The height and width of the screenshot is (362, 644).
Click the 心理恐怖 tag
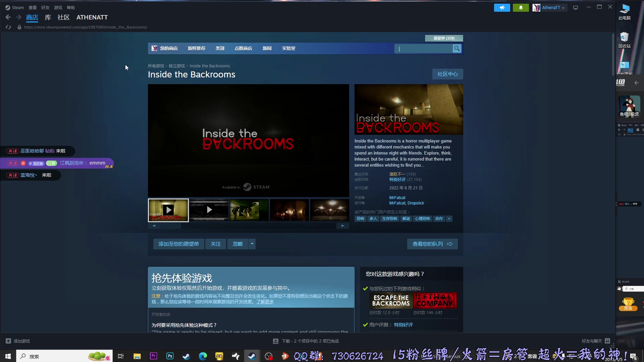coord(422,219)
